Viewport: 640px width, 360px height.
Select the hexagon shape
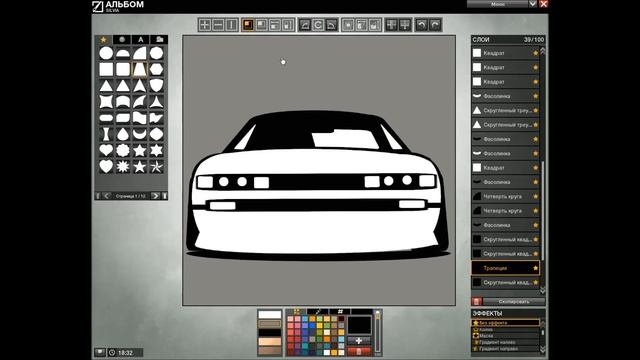coord(156,69)
